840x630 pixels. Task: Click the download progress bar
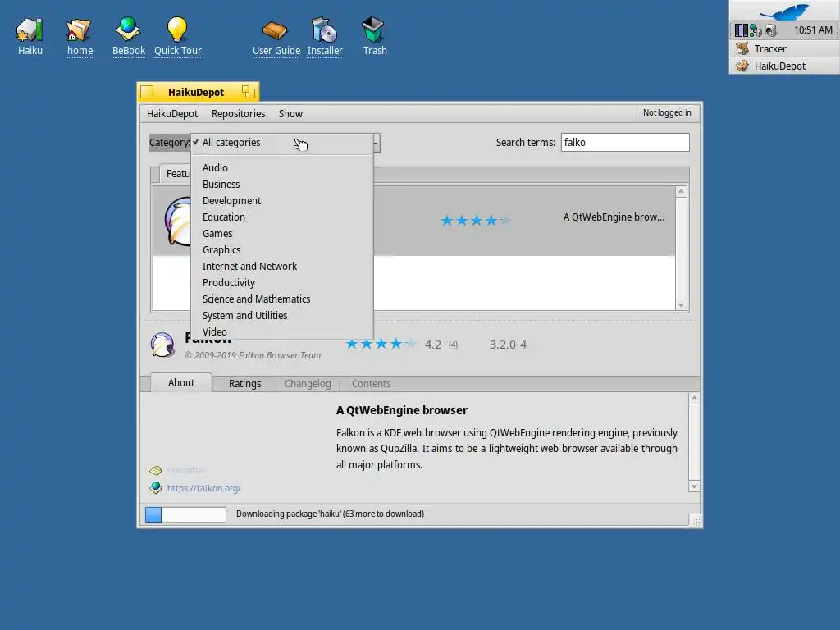[x=185, y=514]
